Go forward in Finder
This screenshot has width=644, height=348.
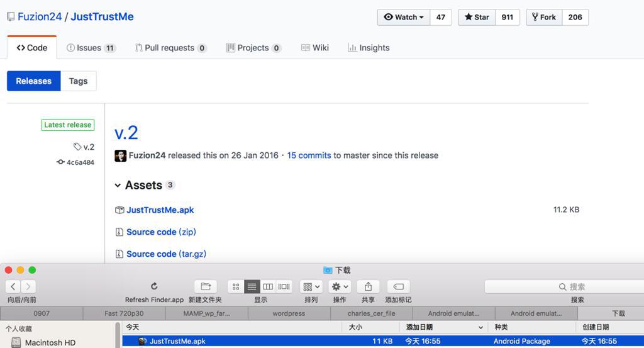[x=28, y=286]
